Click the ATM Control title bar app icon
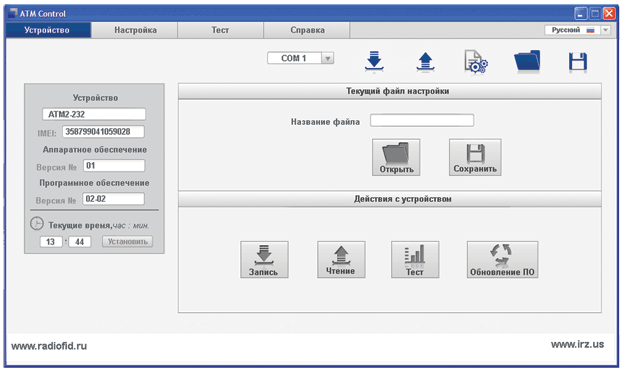620x372 pixels. pyautogui.click(x=13, y=13)
